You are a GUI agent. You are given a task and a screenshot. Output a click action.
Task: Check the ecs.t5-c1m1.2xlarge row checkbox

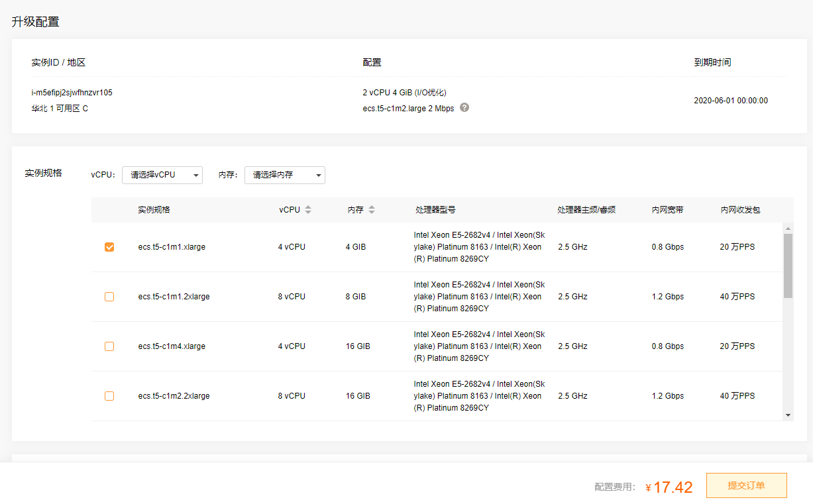click(x=109, y=297)
